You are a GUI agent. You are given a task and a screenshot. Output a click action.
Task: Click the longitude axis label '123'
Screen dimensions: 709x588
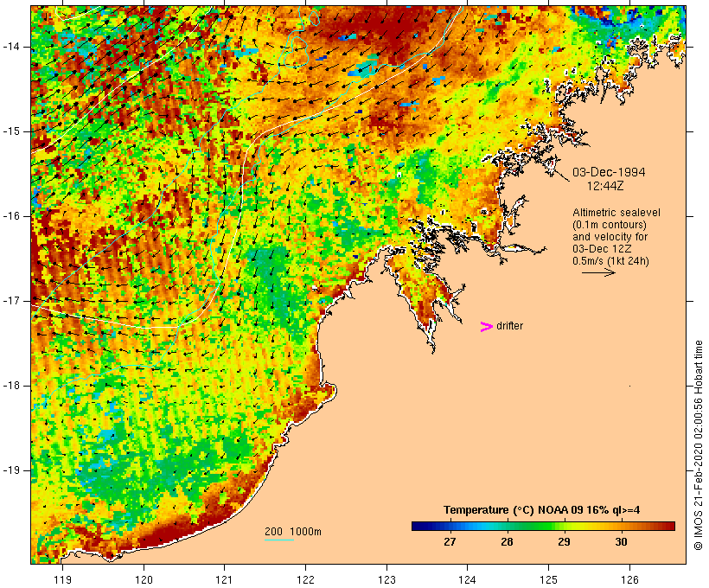(x=386, y=579)
